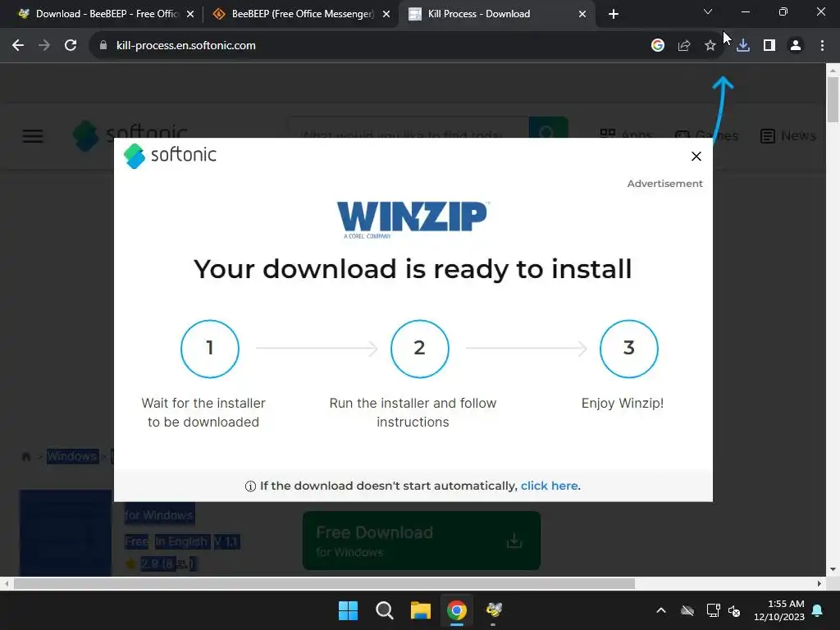Open the Windows Start menu
Image resolution: width=840 pixels, height=630 pixels.
pos(348,610)
